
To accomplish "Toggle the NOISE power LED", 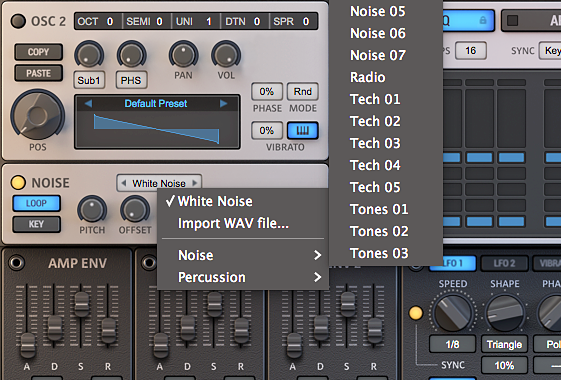I will 18,182.
